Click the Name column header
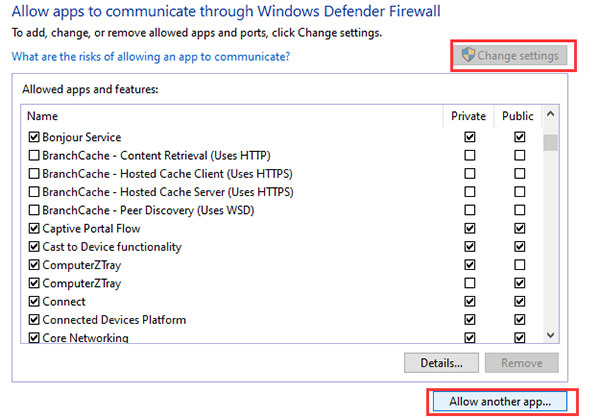 [x=232, y=116]
